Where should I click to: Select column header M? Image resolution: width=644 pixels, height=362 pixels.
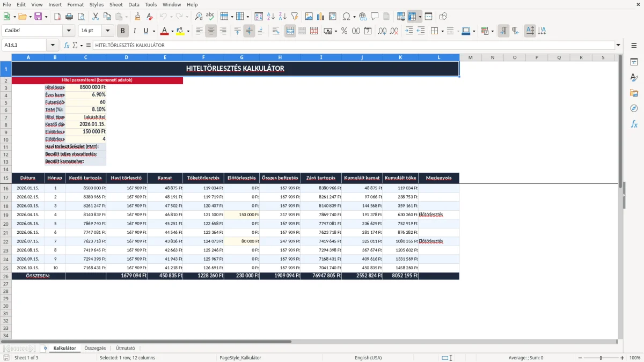click(470, 57)
